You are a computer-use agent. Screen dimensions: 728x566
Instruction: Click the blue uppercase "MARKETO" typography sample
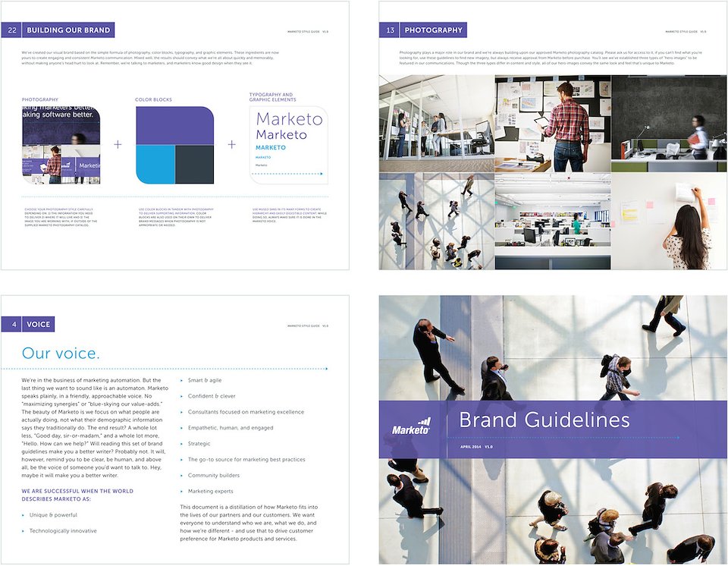(x=271, y=147)
